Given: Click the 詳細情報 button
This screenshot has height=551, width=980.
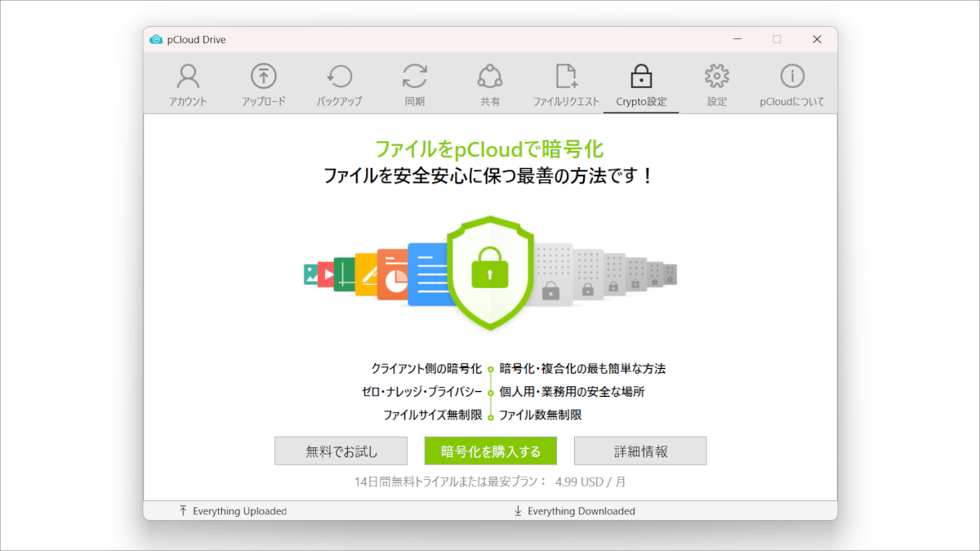Looking at the screenshot, I should [640, 451].
